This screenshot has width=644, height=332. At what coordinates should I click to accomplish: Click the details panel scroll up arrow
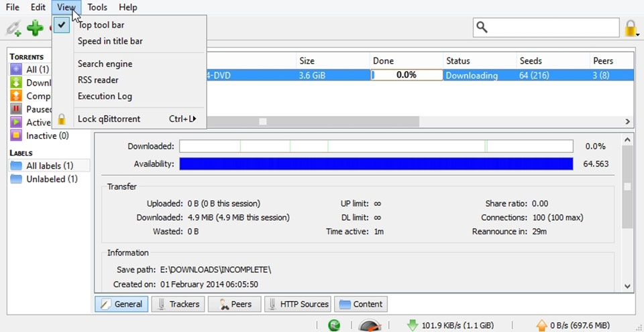pos(627,140)
